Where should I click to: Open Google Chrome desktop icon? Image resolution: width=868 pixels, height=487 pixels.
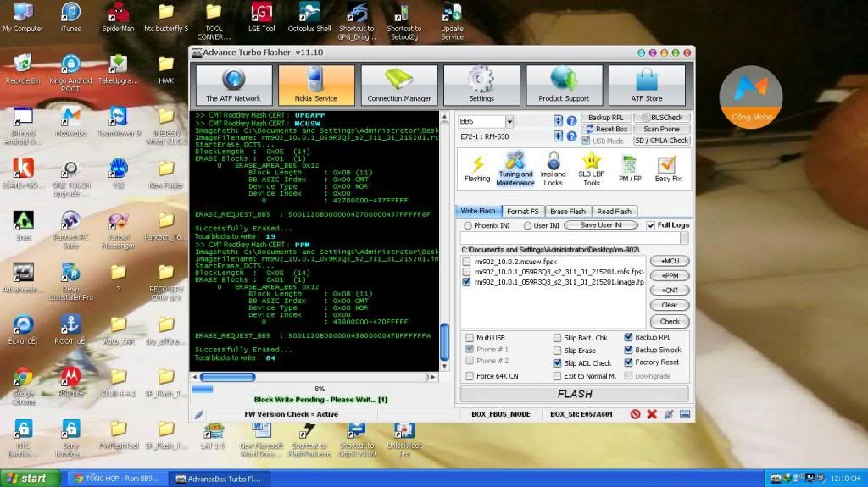tap(23, 386)
